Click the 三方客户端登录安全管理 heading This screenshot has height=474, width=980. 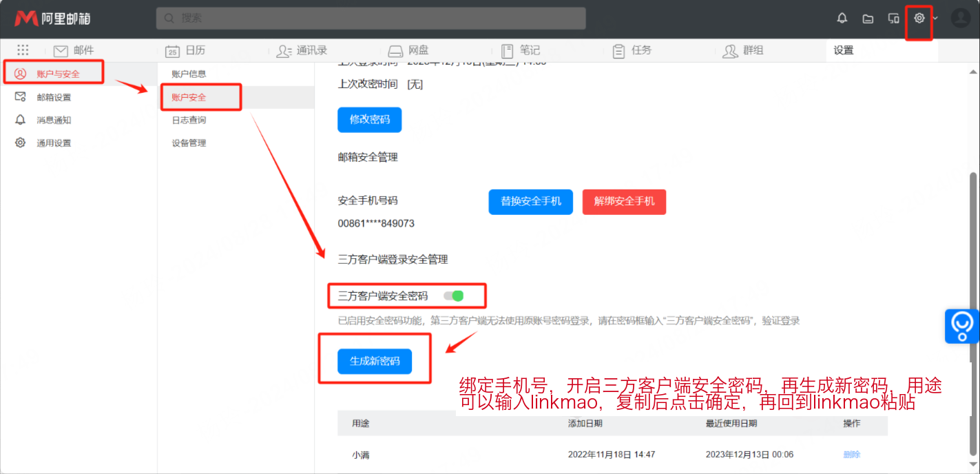(x=393, y=259)
